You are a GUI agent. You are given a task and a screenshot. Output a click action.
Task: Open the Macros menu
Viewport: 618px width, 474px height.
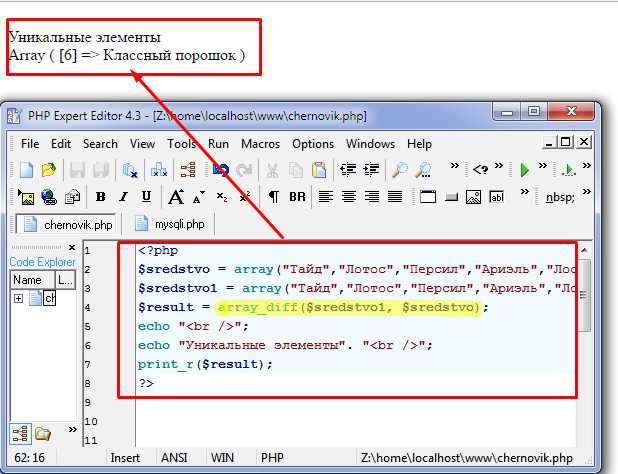pos(260,144)
